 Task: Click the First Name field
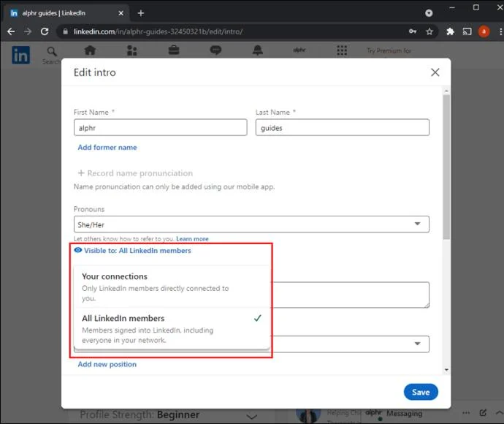161,127
